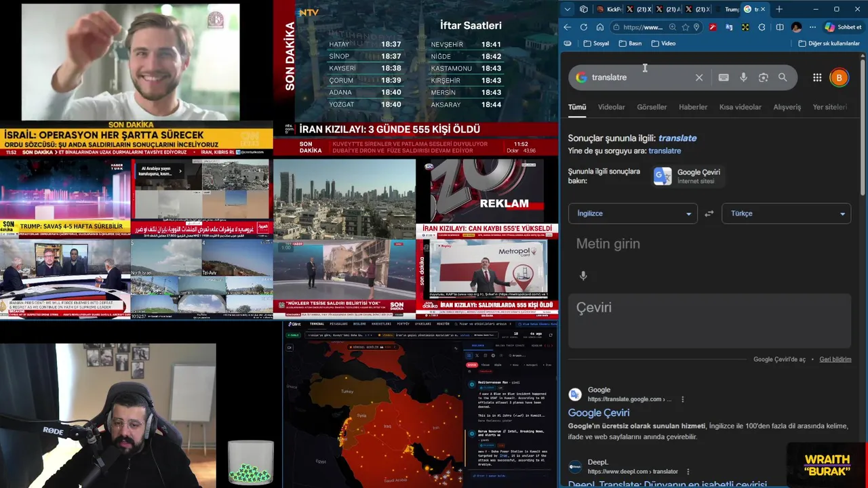Open the Google Çeviri result title
The image size is (868, 488).
[x=599, y=413]
